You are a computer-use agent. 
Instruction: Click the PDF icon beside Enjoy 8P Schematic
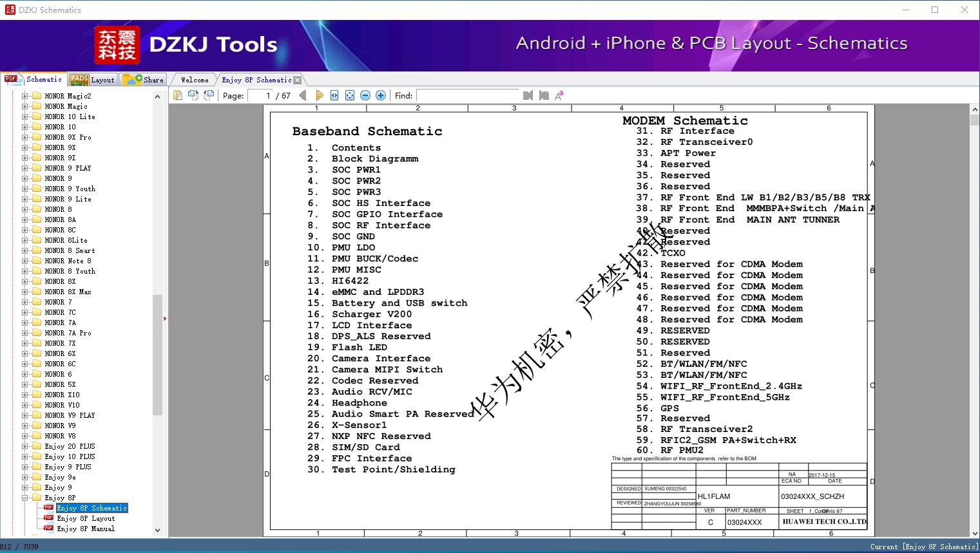(48, 508)
